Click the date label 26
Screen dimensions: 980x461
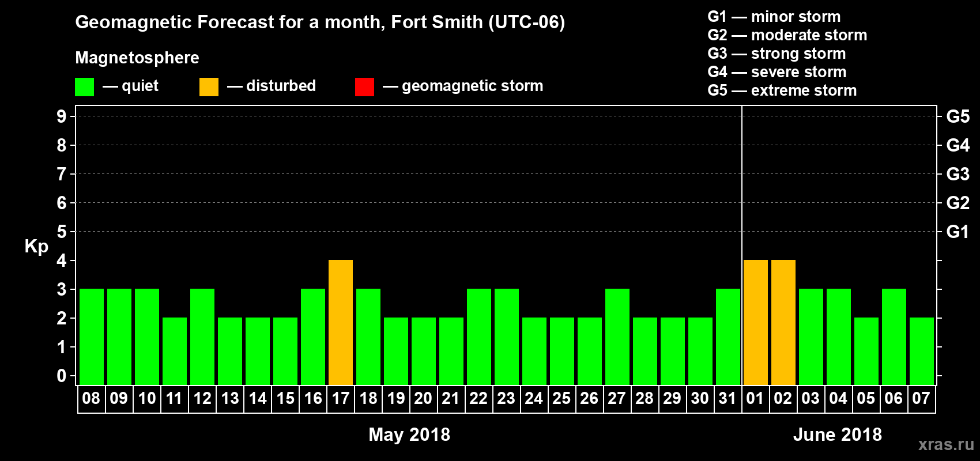589,399
